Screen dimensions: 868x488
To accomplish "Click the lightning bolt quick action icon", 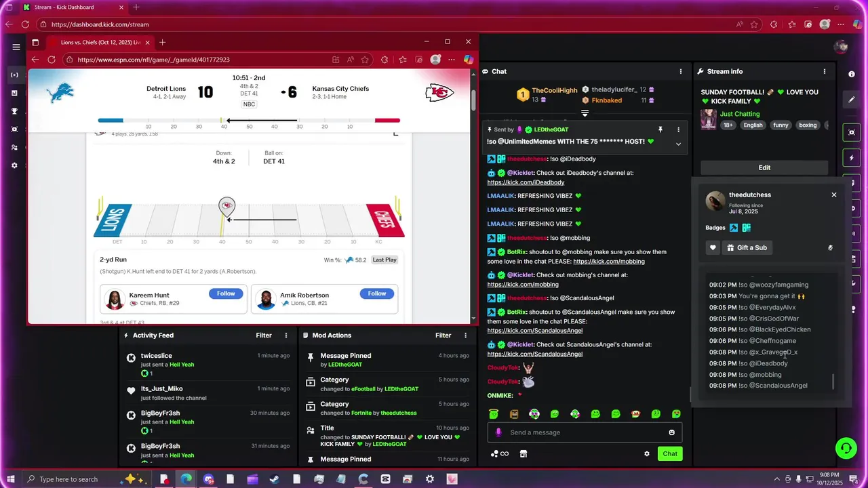I will (852, 158).
